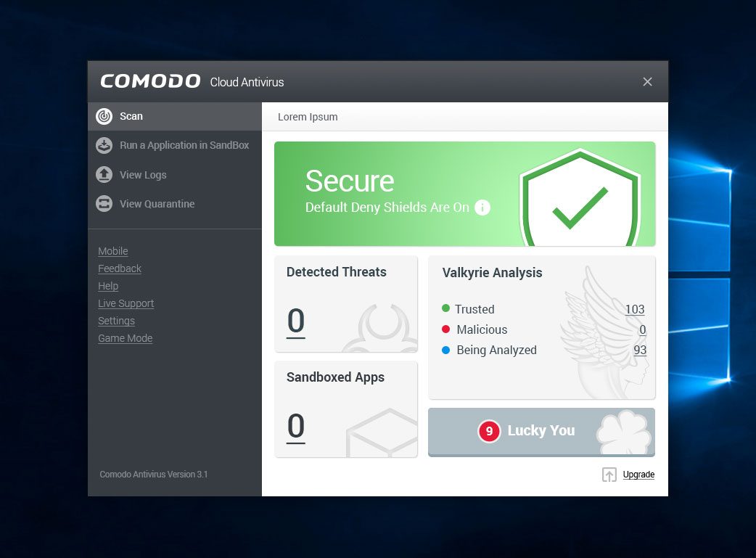
Task: Click the Sandboxed Apps heading
Action: click(x=336, y=377)
